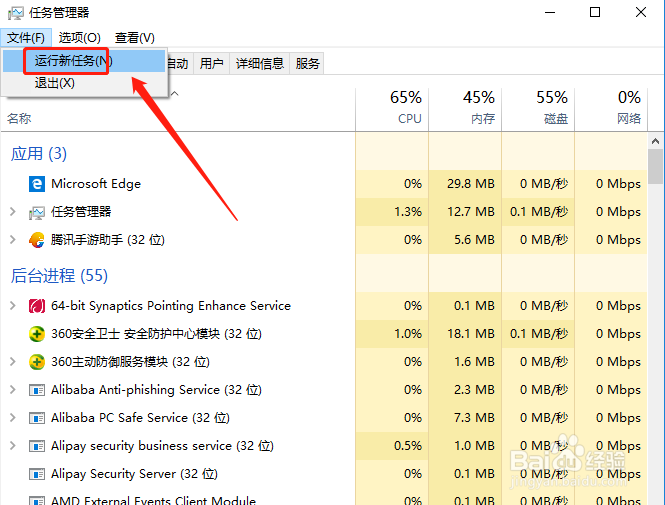Click 7.3 MB memory of Alibaba PC Safe
Viewport: 665px width, 505px height.
pos(475,418)
